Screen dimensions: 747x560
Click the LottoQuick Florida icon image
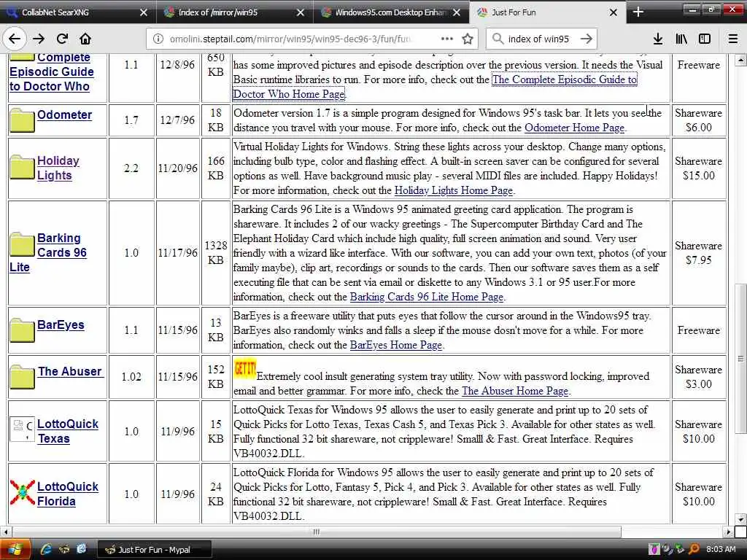[23, 492]
